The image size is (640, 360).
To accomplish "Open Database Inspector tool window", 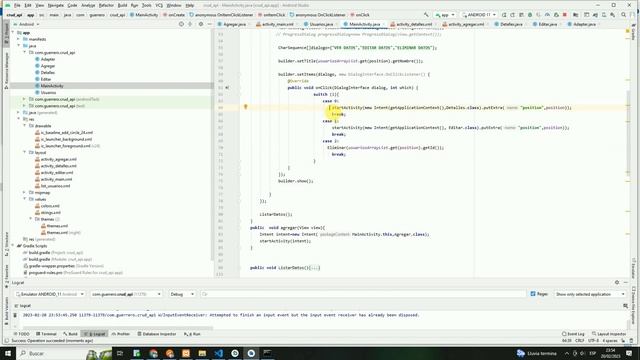I will [157, 334].
